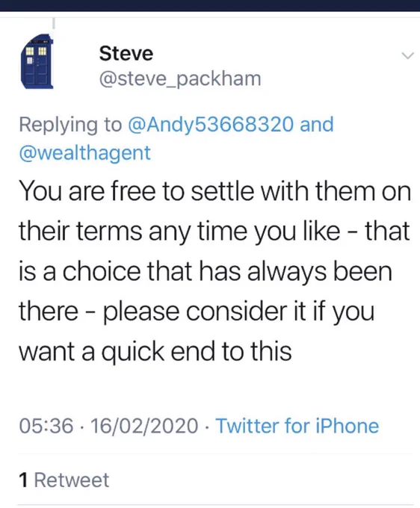Click the retweet count number 1

(23, 480)
